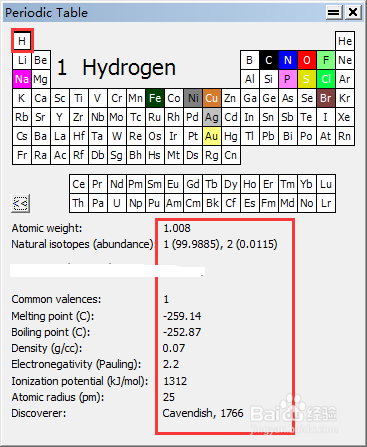Pick the gray Nickel (Ni) cell
Image resolution: width=367 pixels, height=447 pixels.
coord(193,98)
